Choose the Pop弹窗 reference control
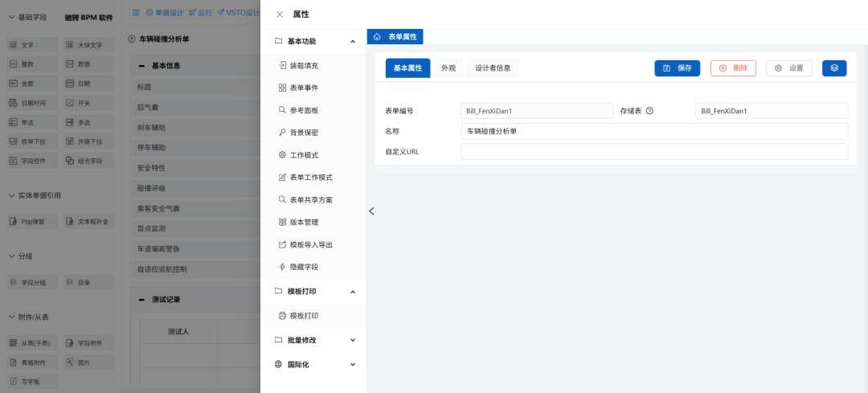 tap(32, 221)
